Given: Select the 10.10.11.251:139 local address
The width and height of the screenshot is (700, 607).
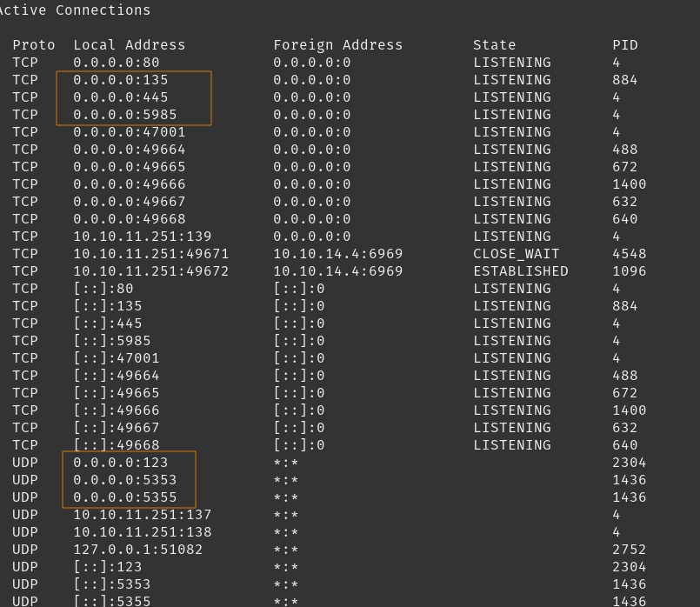Looking at the screenshot, I should click(x=143, y=237).
